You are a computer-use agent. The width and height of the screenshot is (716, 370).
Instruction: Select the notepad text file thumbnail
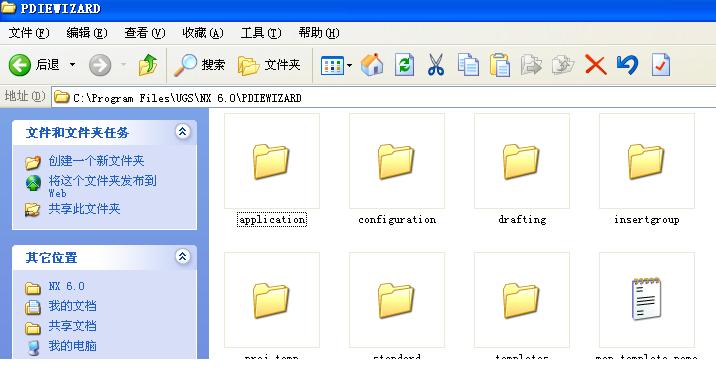point(647,300)
